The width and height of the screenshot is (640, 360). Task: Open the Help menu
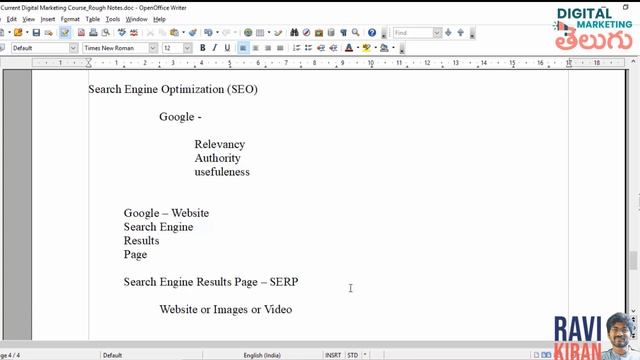click(x=159, y=19)
